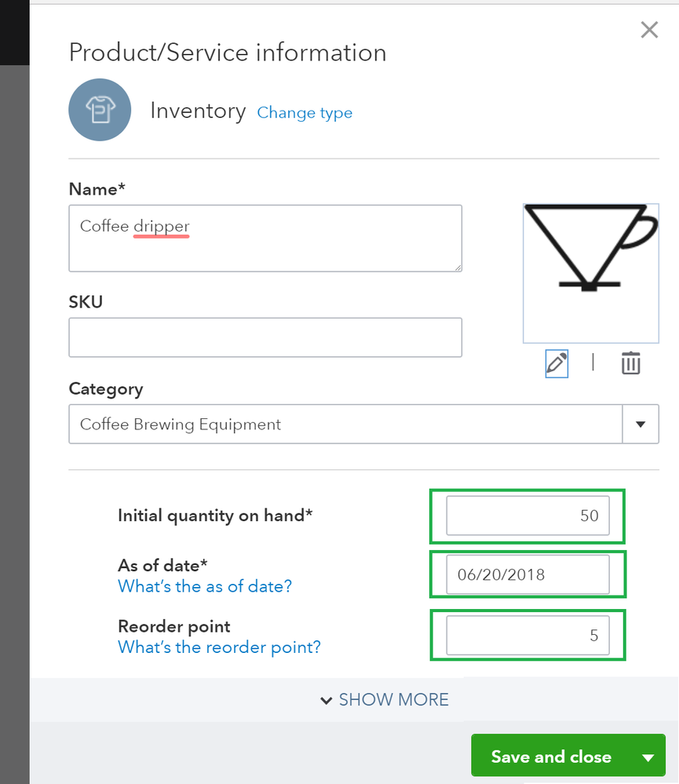This screenshot has width=679, height=784.
Task: Click the Name box resize handle
Action: [457, 267]
